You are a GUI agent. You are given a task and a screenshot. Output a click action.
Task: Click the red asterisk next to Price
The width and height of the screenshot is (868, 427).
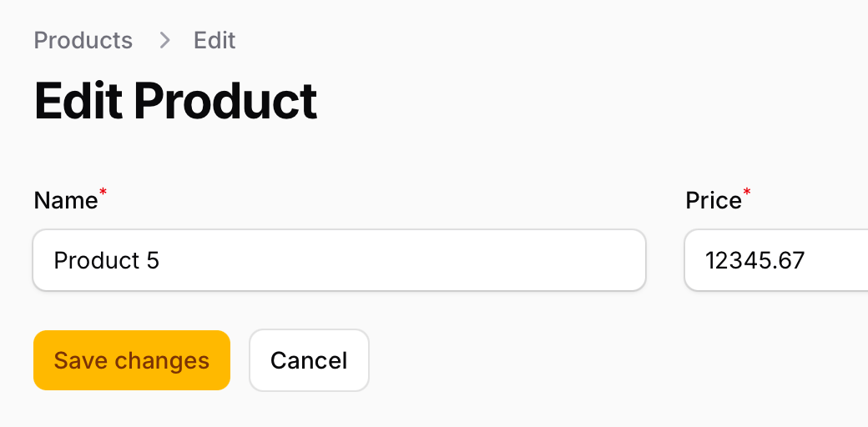pyautogui.click(x=747, y=191)
